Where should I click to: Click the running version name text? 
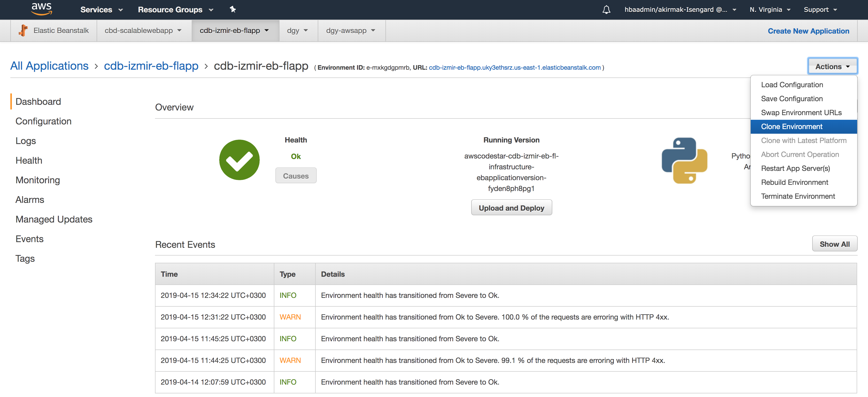coord(511,172)
